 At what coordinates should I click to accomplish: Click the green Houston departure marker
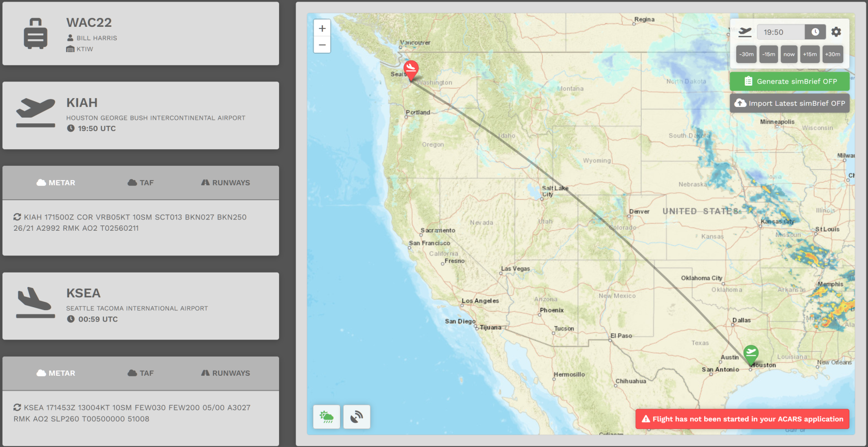click(x=751, y=354)
